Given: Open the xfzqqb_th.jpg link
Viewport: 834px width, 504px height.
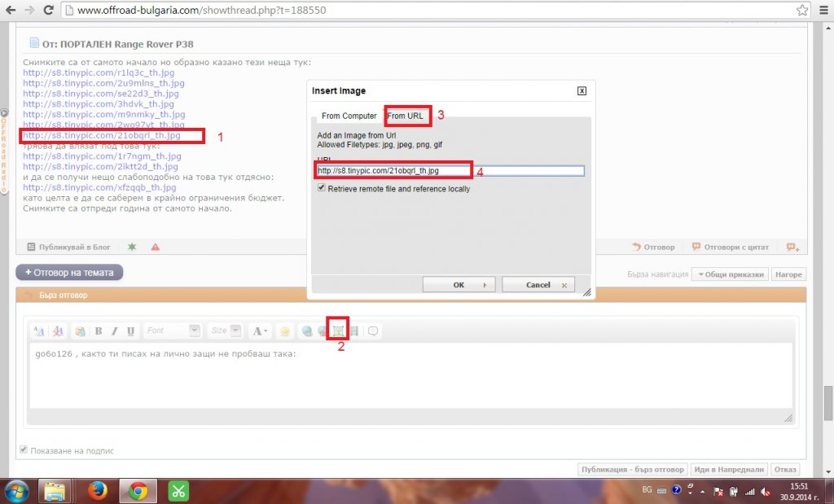Looking at the screenshot, I should coord(99,187).
